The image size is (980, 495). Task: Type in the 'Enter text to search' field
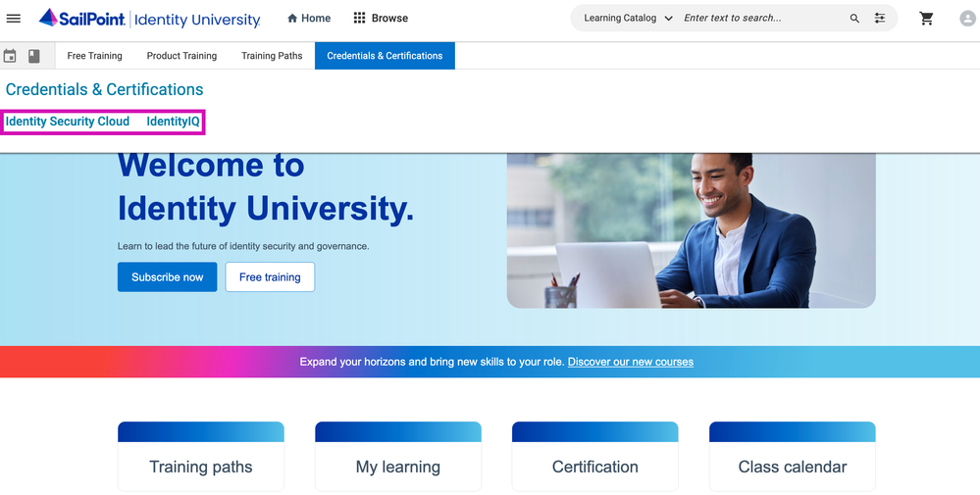pyautogui.click(x=760, y=19)
